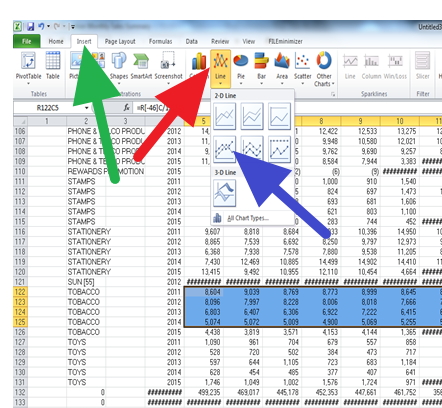Click the Line chart button

[x=220, y=68]
